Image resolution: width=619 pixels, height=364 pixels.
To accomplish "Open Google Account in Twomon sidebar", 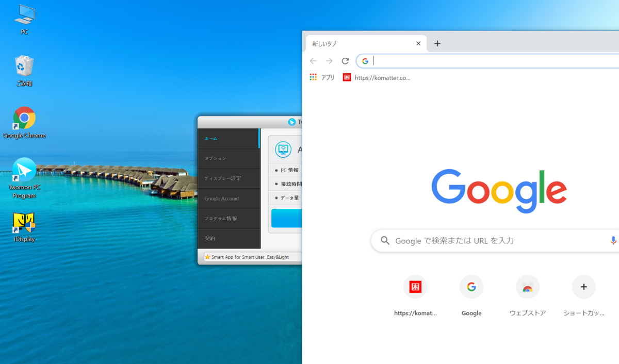I will coord(229,198).
